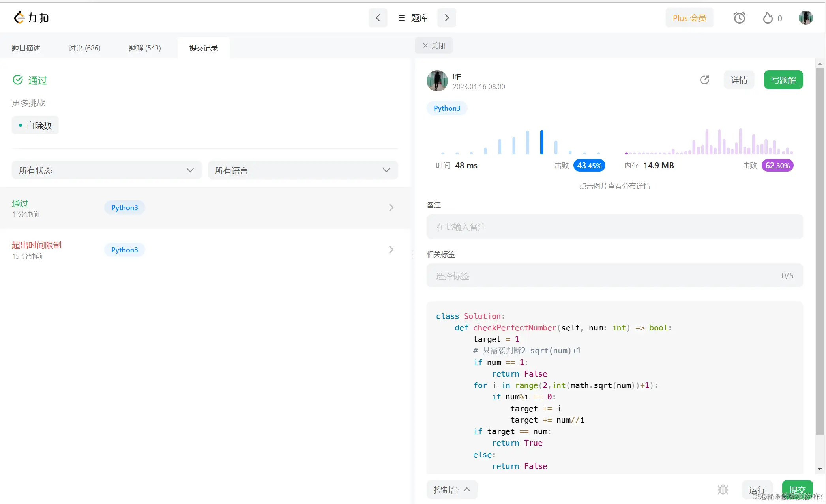The image size is (826, 504).
Task: Click the share/refresh arrow icon beside 详情
Action: tap(704, 80)
